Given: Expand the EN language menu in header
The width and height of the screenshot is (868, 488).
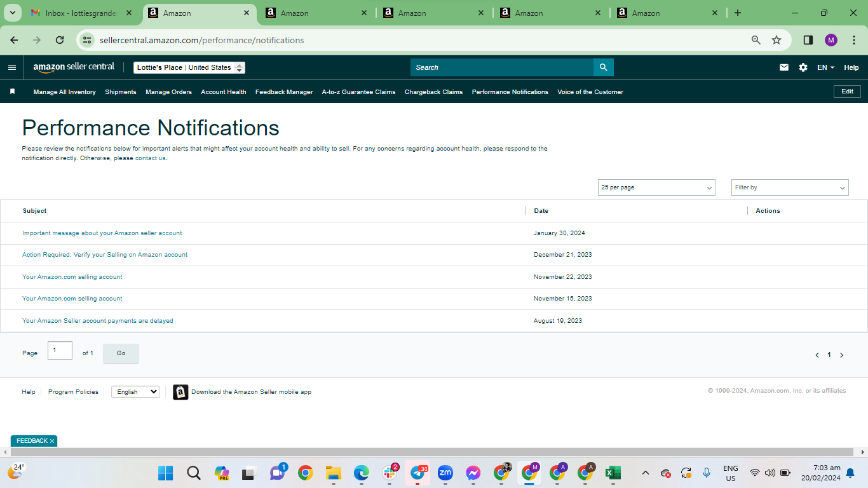Looking at the screenshot, I should click(825, 67).
